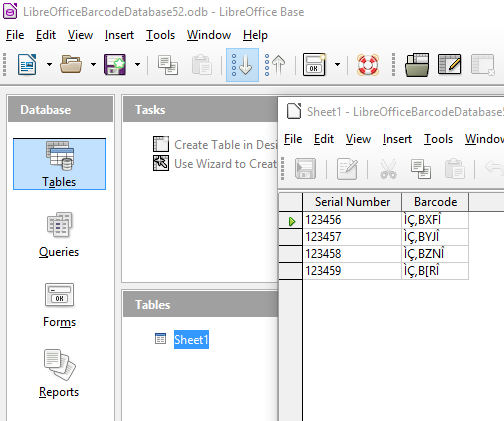Viewport: 504px width, 421px height.
Task: Click barcode cell ÌÇ,B[RÌ
Action: pyautogui.click(x=435, y=271)
